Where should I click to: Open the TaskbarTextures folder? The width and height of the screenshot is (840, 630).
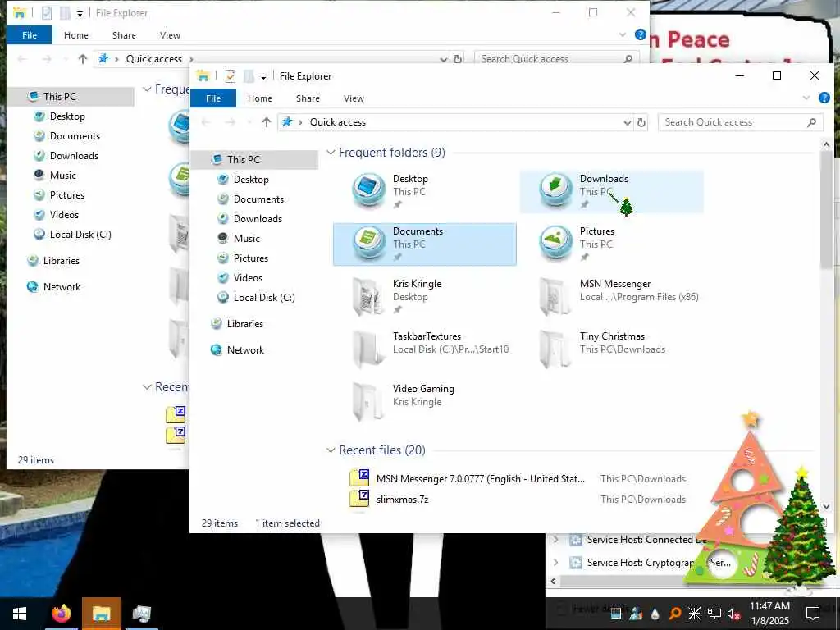pyautogui.click(x=424, y=349)
